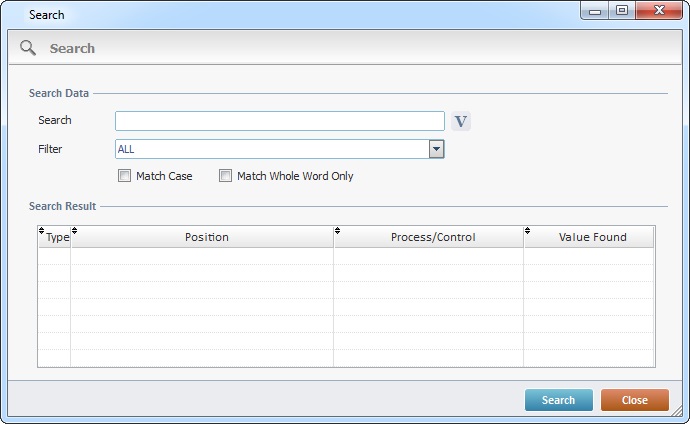Click sort arrows icon on Value Found column

coord(528,231)
